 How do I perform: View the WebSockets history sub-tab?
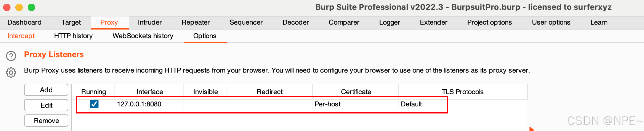(x=143, y=36)
